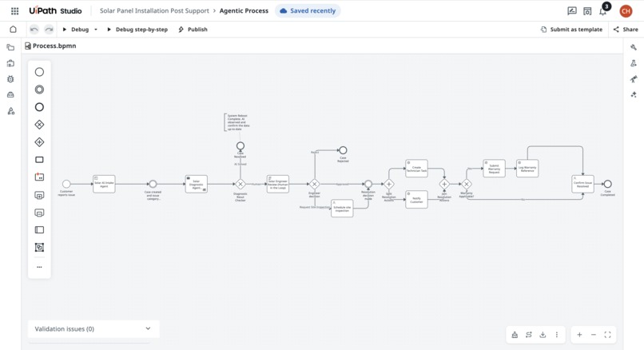Select the exclusive gateway tool in palette
Screen dimensions: 644x350
(x=39, y=125)
